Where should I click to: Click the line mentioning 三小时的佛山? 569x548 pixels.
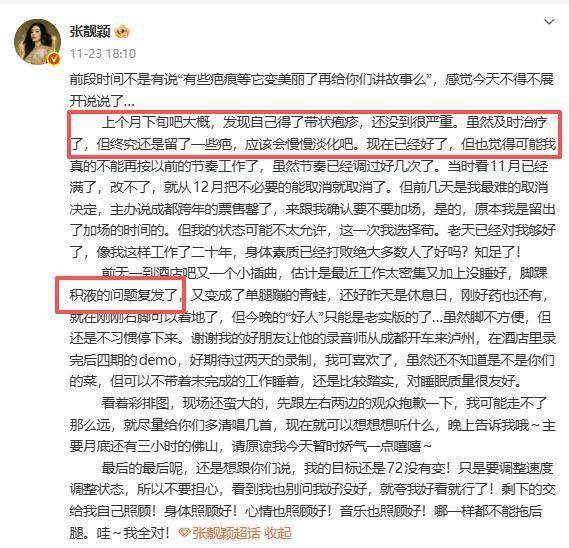click(x=250, y=446)
